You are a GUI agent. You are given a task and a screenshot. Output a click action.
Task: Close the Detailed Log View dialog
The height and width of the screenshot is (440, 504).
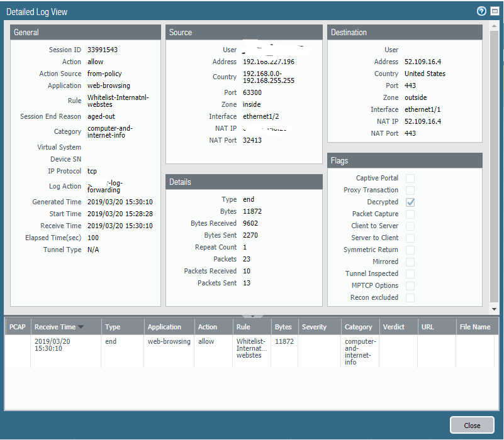tap(472, 426)
